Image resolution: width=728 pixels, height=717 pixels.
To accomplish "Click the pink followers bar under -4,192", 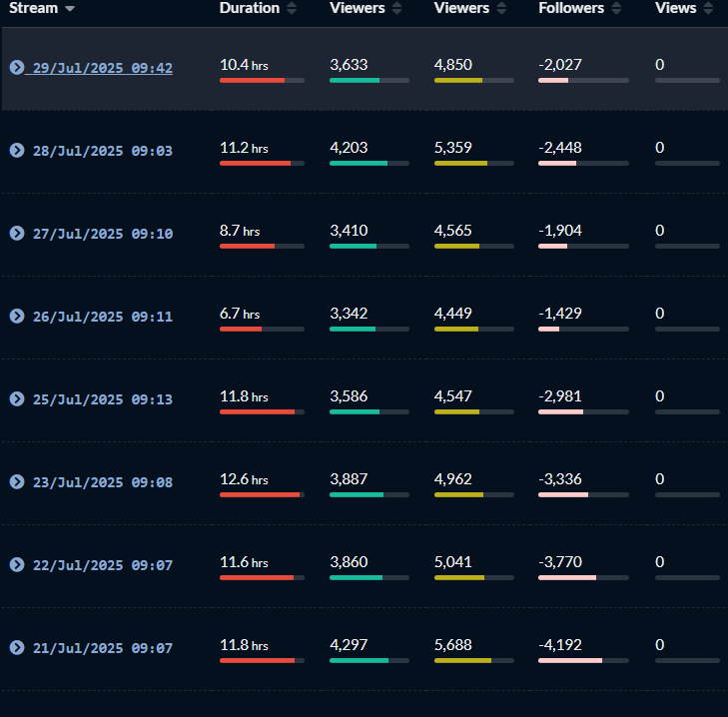I will click(570, 661).
